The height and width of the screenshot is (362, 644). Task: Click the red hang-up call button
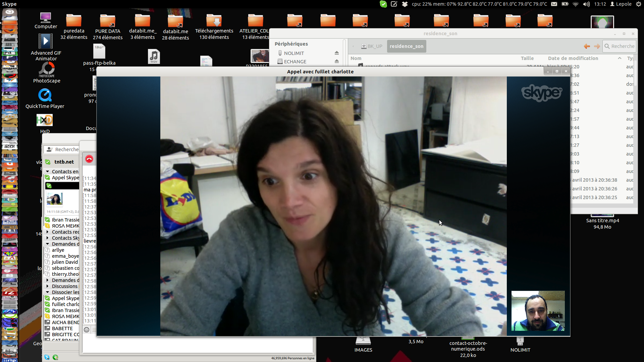[89, 159]
